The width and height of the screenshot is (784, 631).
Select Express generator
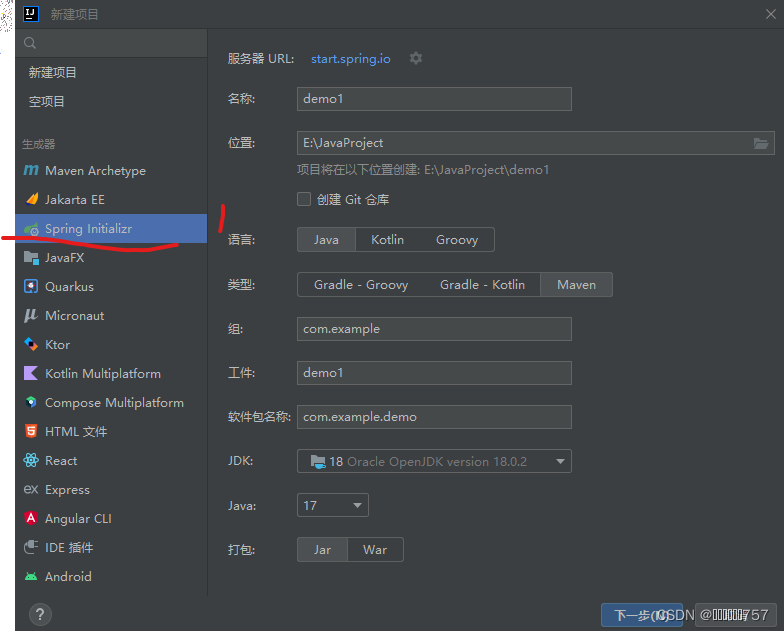pos(111,490)
